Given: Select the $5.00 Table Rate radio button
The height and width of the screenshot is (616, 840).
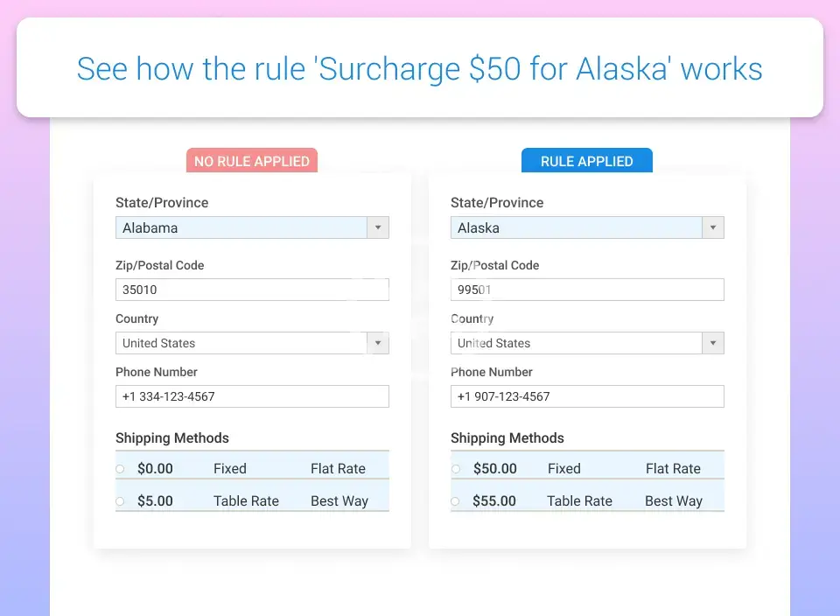Looking at the screenshot, I should [x=121, y=501].
